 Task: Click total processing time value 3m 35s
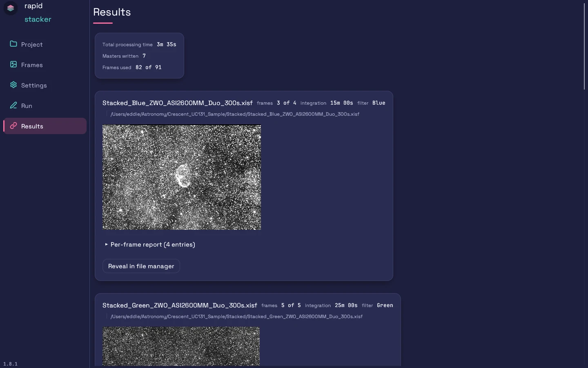(x=167, y=45)
